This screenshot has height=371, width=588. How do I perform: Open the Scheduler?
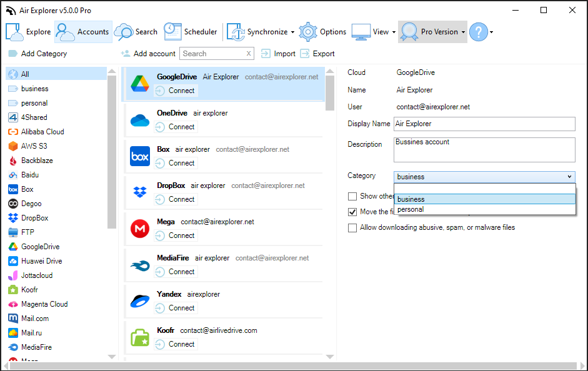click(191, 32)
